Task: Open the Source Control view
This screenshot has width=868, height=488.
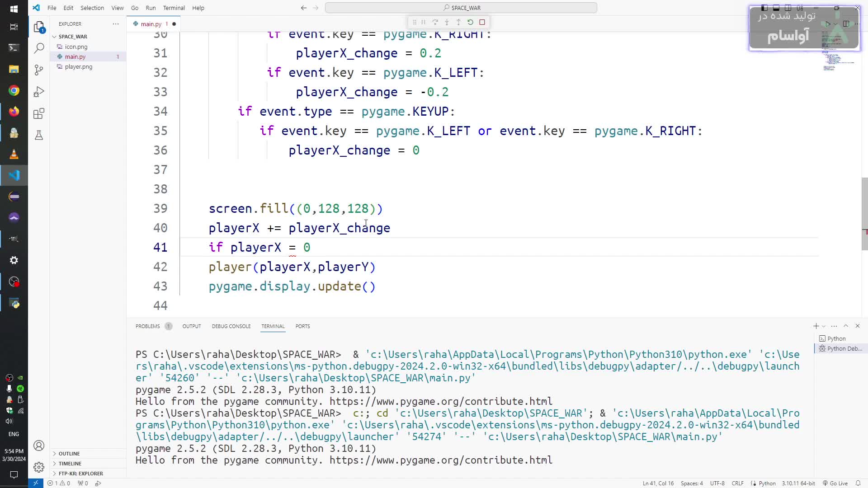Action: 39,70
